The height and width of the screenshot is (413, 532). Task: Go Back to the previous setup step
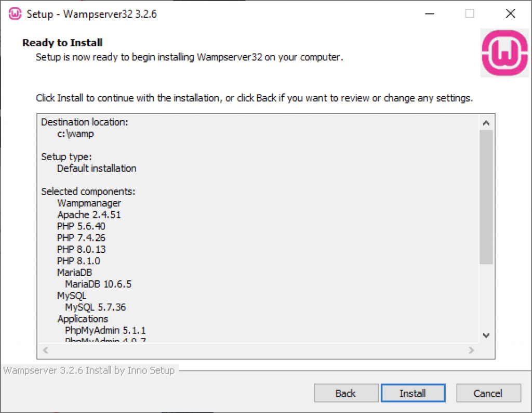346,393
